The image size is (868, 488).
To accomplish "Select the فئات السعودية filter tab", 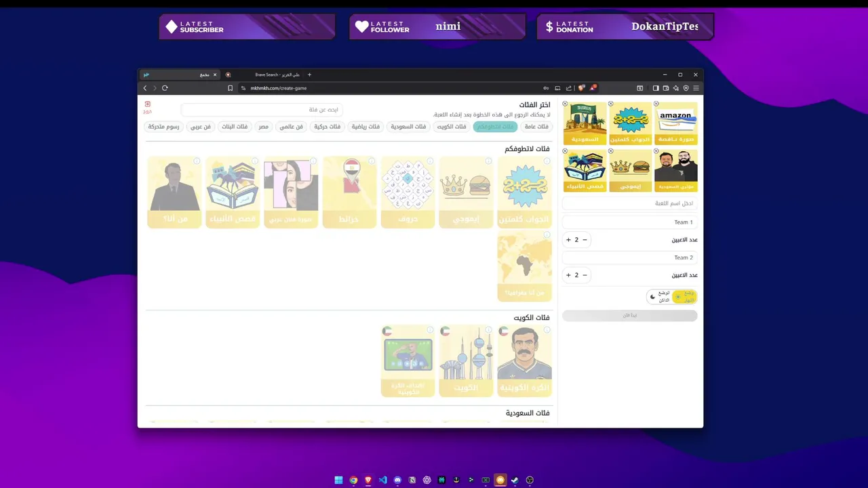I will coord(408,127).
